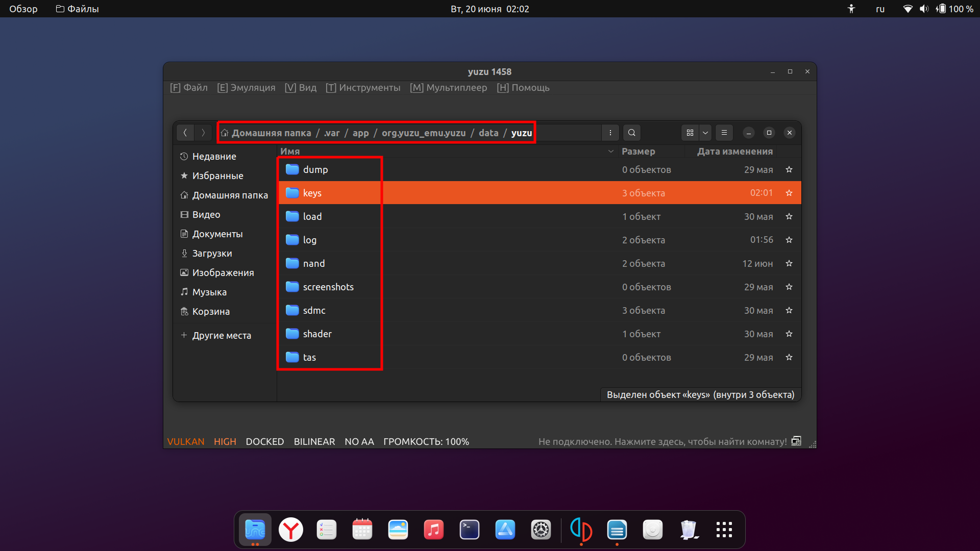Click the keys folder row
980x551 pixels.
[x=539, y=193]
